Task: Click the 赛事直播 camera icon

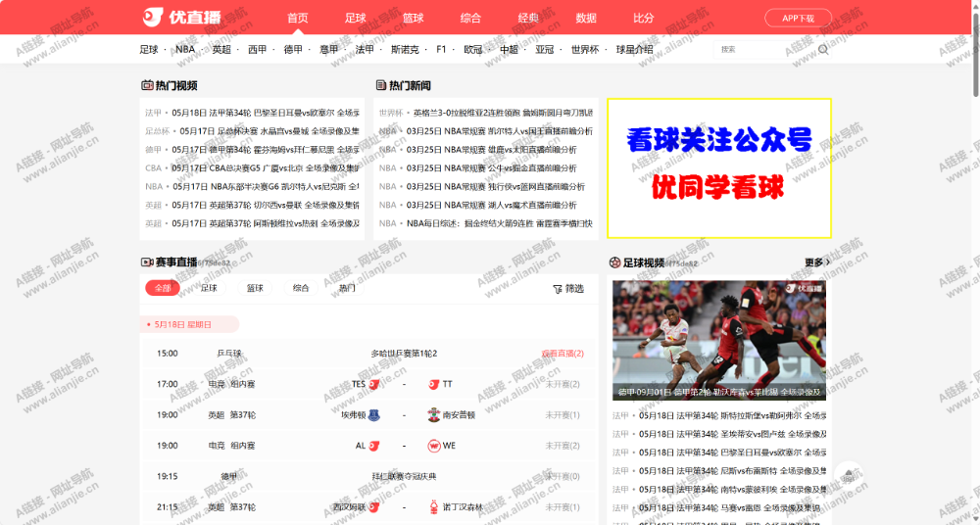Action: pos(147,262)
